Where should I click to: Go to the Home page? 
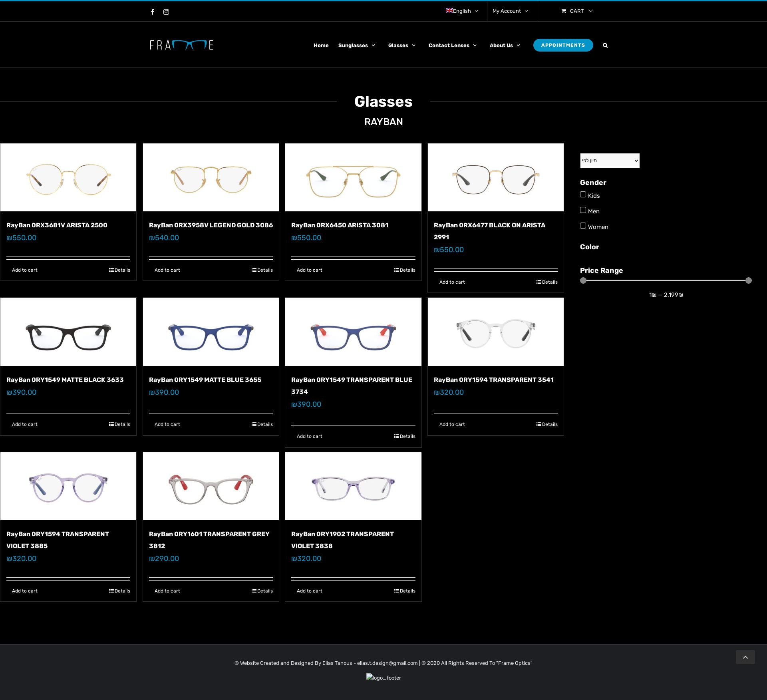coord(321,46)
